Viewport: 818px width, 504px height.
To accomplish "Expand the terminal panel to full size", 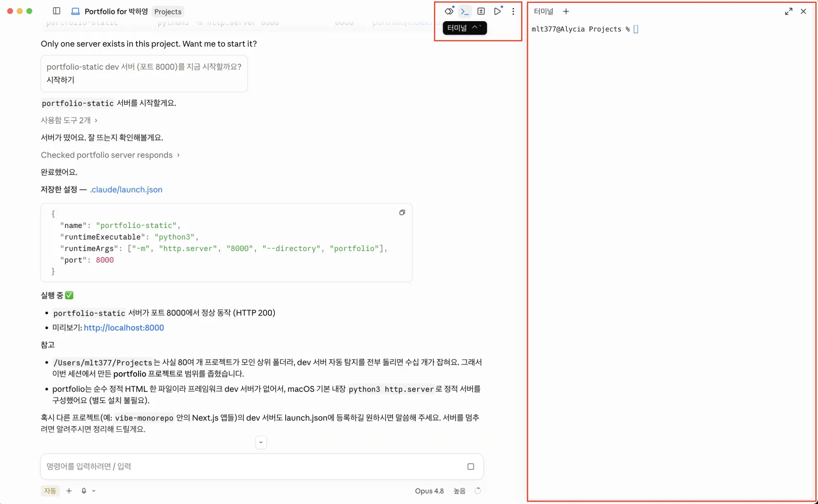I will (x=788, y=11).
